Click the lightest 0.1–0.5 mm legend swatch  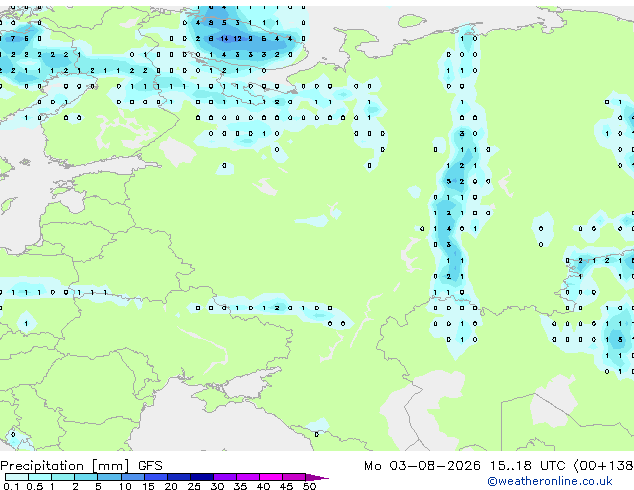[17, 477]
